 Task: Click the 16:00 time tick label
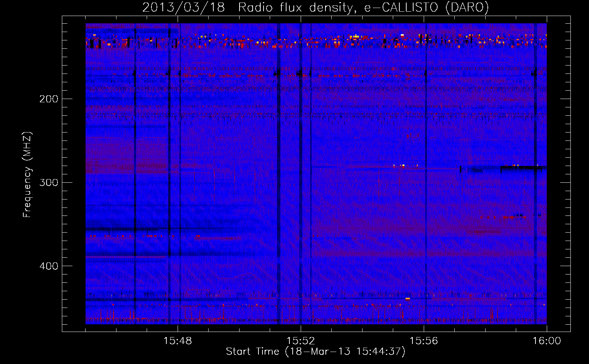(x=547, y=341)
